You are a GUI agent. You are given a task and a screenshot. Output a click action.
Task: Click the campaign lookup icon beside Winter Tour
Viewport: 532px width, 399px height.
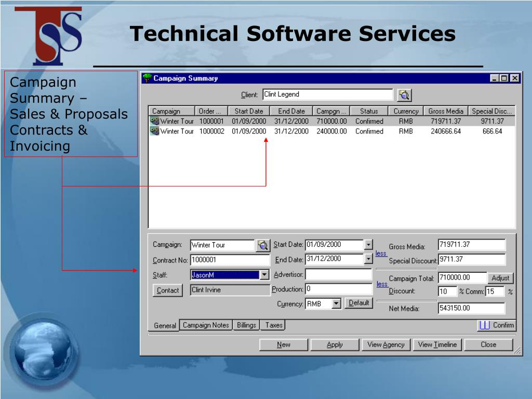pyautogui.click(x=262, y=245)
